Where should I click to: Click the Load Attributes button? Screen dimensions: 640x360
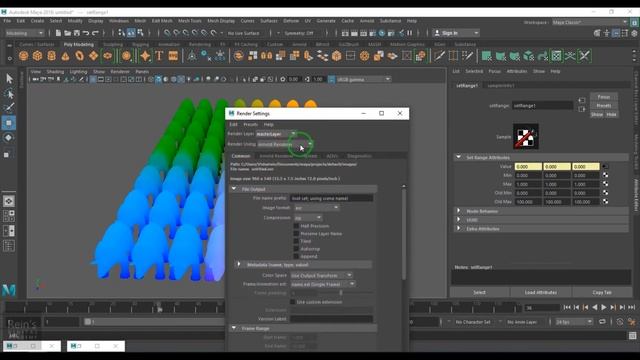pyautogui.click(x=541, y=292)
